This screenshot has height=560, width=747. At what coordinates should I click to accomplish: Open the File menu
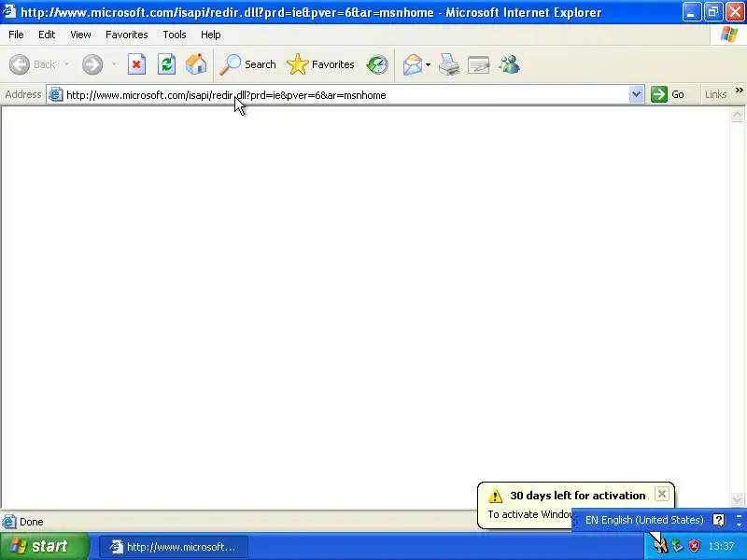coord(16,35)
